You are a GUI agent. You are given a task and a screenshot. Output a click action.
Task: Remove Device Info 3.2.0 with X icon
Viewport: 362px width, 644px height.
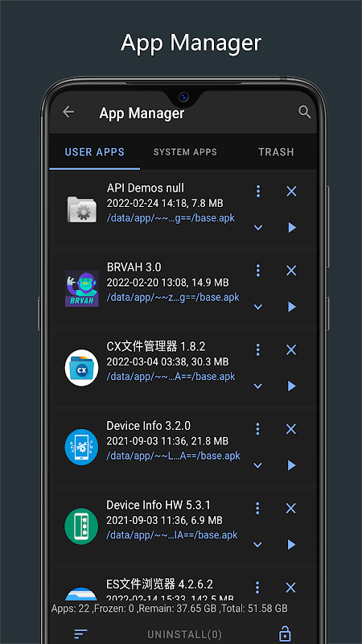[291, 429]
